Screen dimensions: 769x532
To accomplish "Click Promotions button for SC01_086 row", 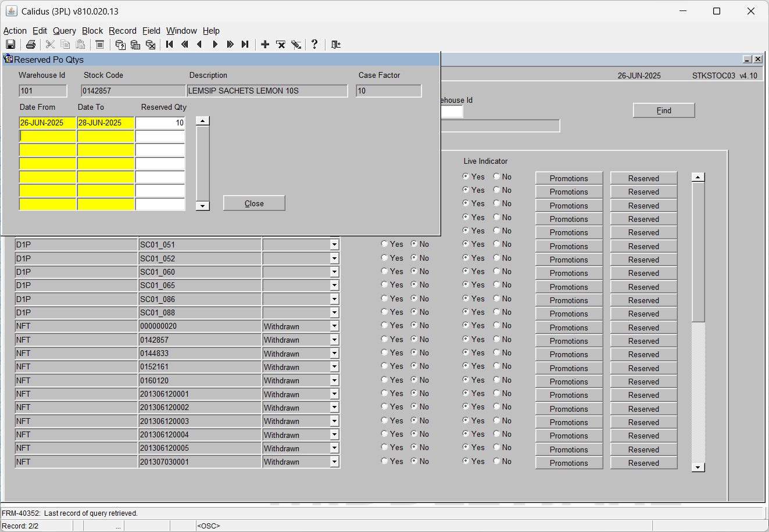I will click(569, 300).
